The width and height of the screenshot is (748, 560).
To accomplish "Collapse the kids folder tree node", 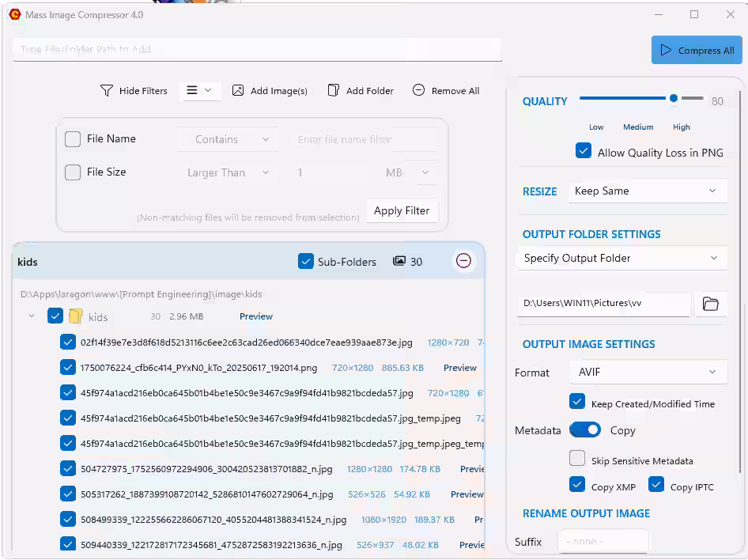I will point(32,316).
